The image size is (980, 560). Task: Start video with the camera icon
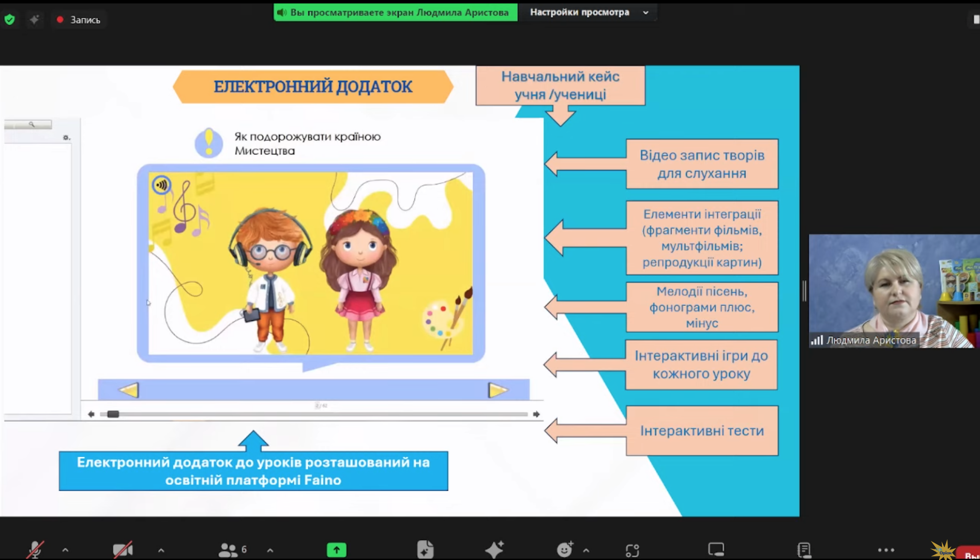122,549
